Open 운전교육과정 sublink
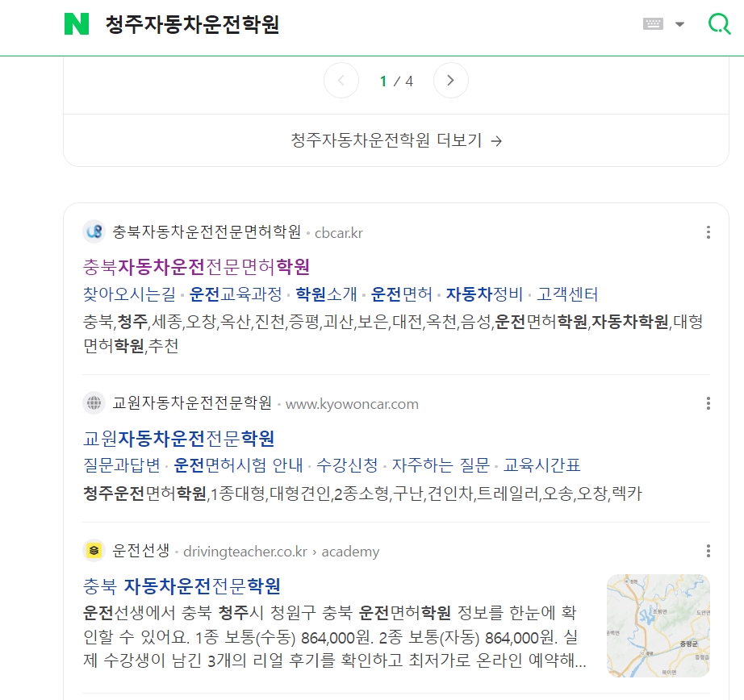The width and height of the screenshot is (744, 700). (x=236, y=294)
